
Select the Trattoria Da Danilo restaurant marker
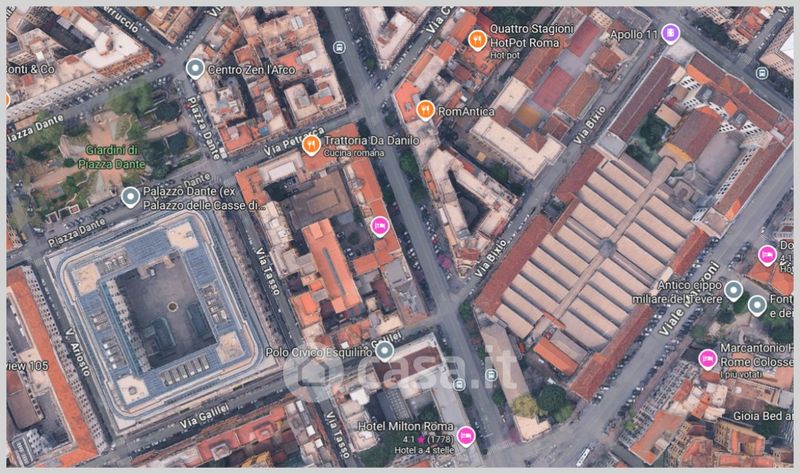[311, 145]
